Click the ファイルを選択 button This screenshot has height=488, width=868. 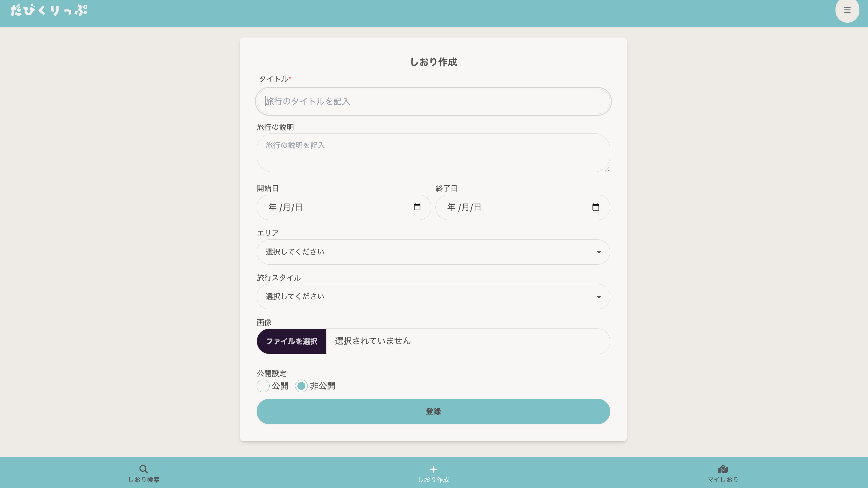(292, 341)
